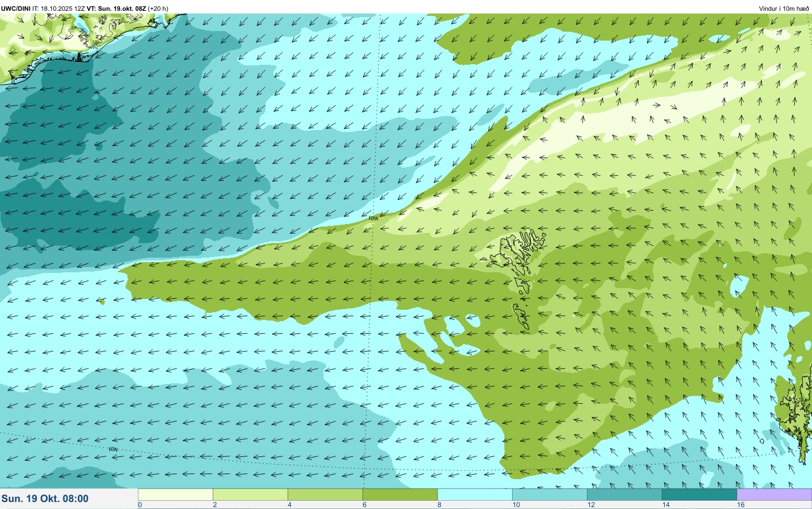Click the '(+20 h)' forecast offset text
The height and width of the screenshot is (509, 812).
(158, 8)
